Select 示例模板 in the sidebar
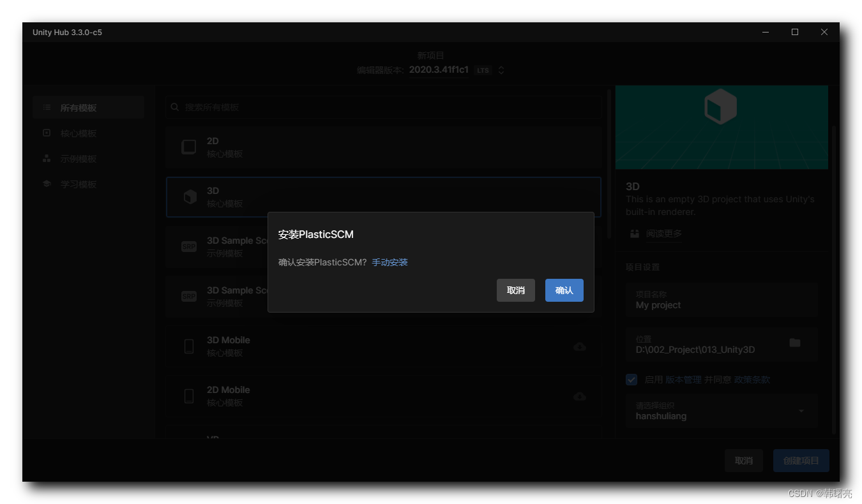 [88, 159]
